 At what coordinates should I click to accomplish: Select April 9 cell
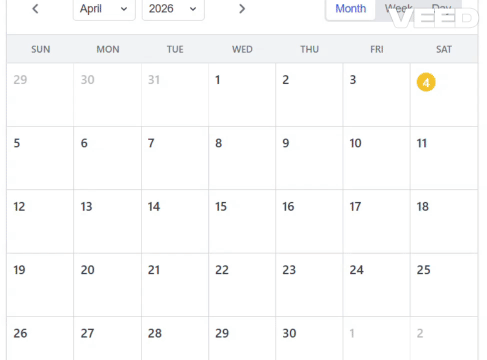309,158
